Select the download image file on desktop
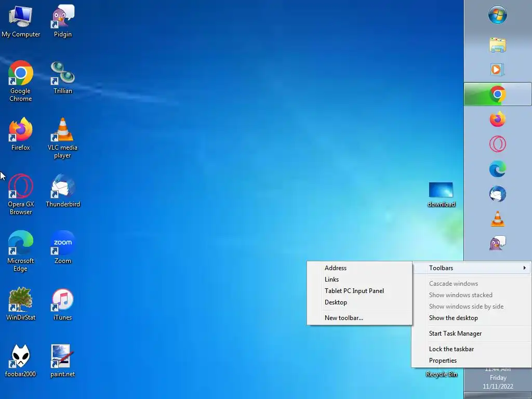Image resolution: width=532 pixels, height=399 pixels. tap(441, 194)
